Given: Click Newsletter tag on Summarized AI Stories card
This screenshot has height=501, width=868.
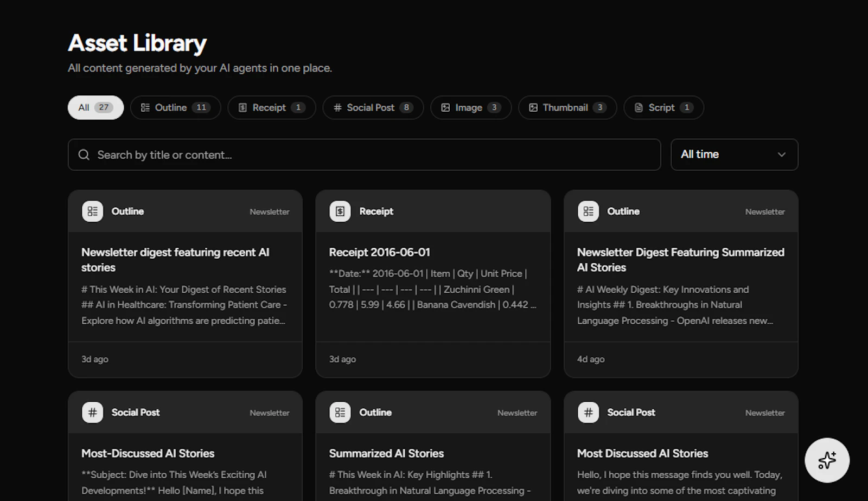Looking at the screenshot, I should click(517, 413).
